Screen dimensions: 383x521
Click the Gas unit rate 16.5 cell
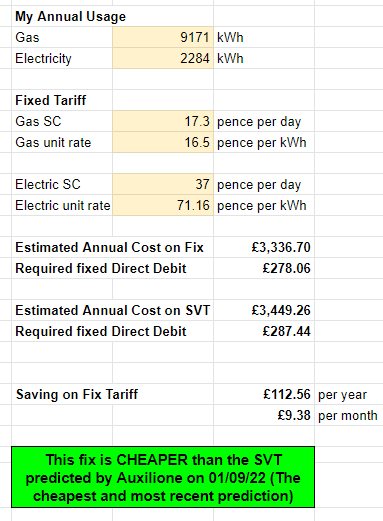tap(163, 142)
